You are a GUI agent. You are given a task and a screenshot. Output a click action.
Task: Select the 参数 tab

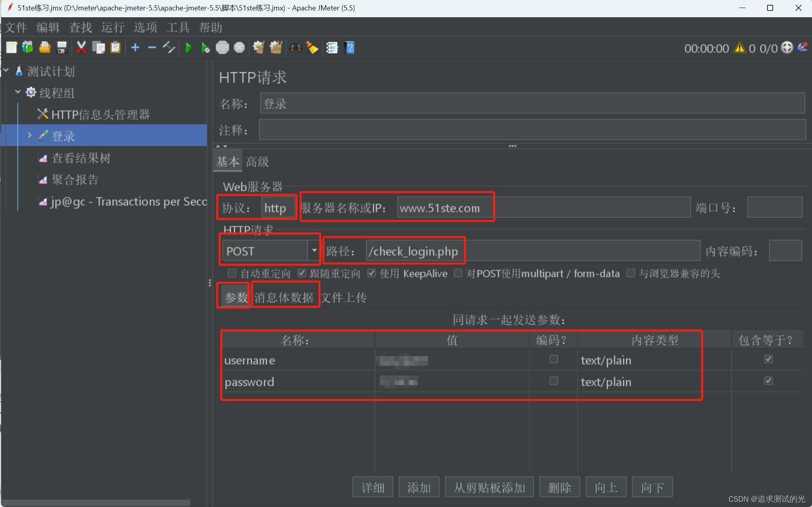click(236, 297)
